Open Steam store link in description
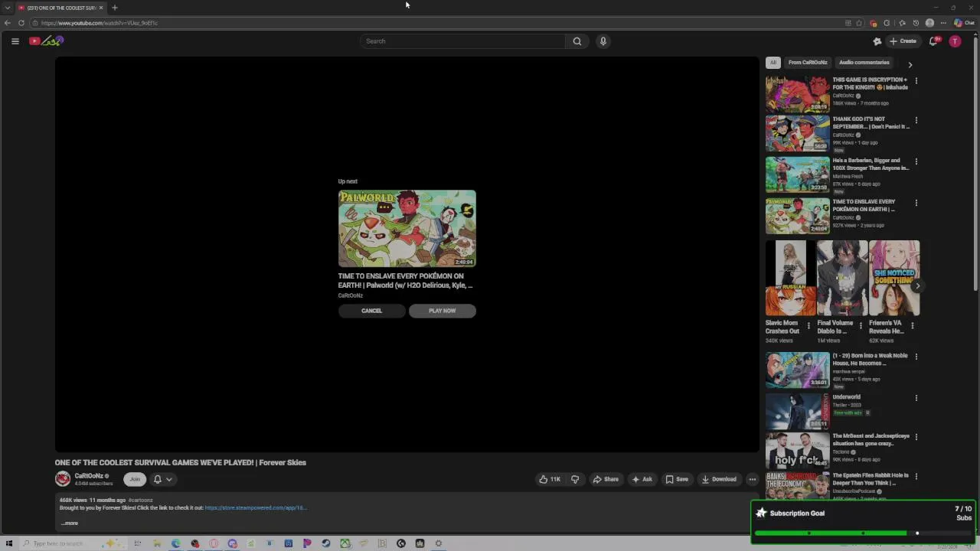This screenshot has width=980, height=551. tap(256, 507)
